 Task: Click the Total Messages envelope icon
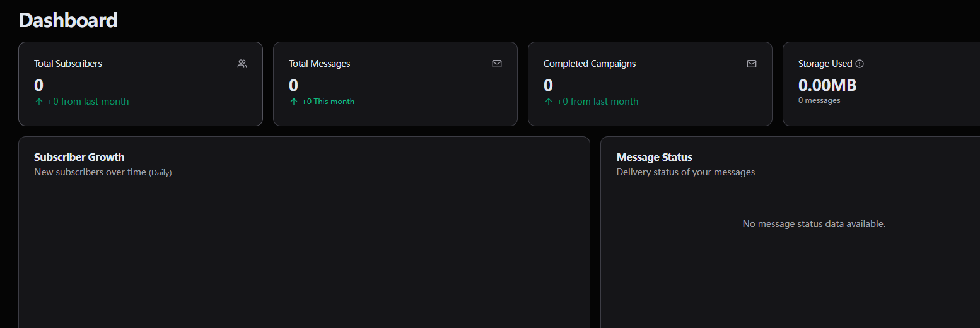497,64
